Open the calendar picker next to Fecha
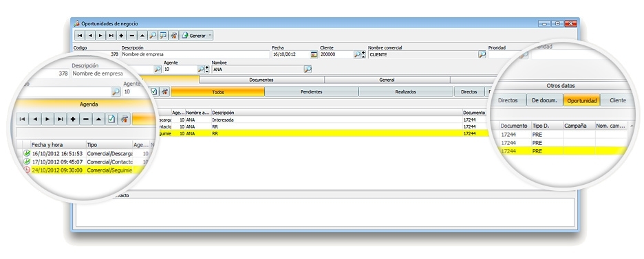The width and height of the screenshot is (644, 259). point(314,54)
